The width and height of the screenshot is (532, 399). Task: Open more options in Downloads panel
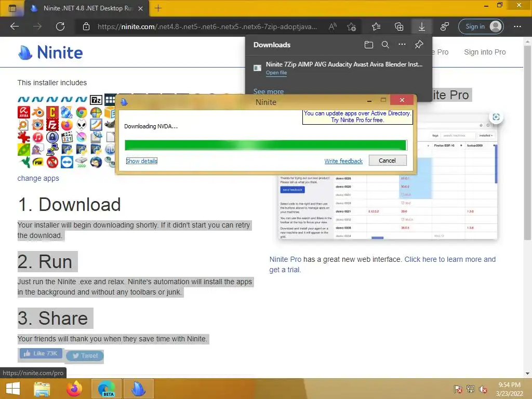(402, 45)
